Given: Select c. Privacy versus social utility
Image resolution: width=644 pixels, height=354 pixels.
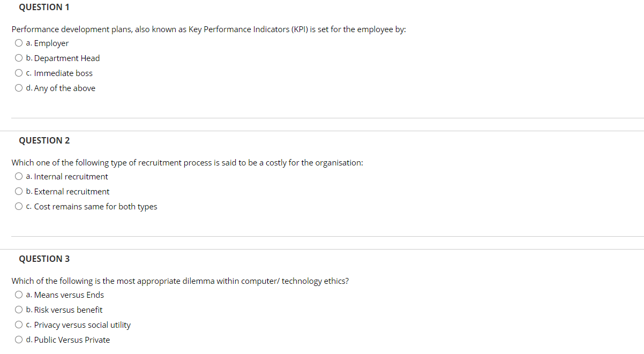Looking at the screenshot, I should point(18,324).
